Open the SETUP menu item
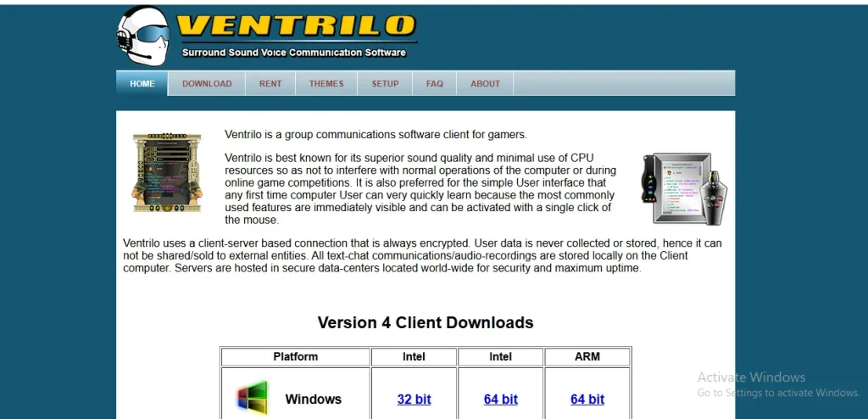The image size is (868, 419). tap(385, 84)
